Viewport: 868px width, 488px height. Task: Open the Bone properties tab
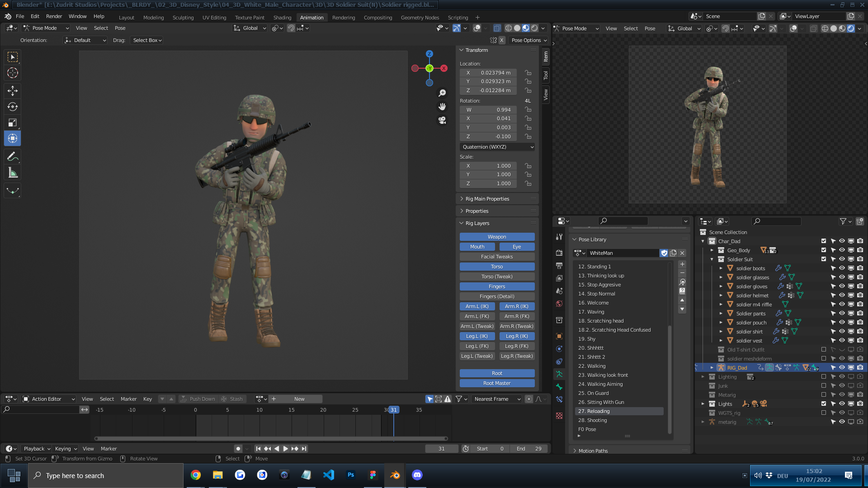pos(559,387)
